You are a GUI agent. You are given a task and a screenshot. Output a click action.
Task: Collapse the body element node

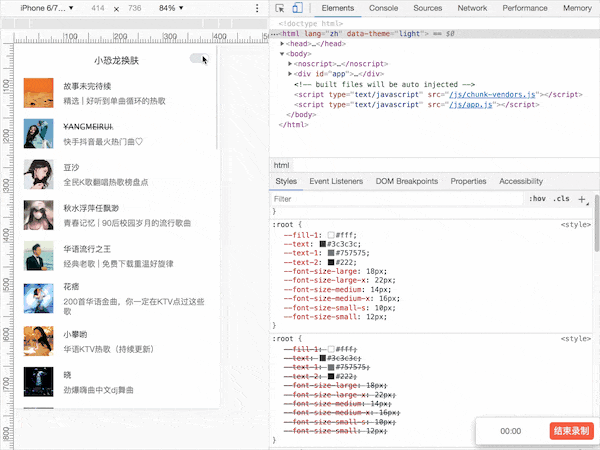coord(283,54)
